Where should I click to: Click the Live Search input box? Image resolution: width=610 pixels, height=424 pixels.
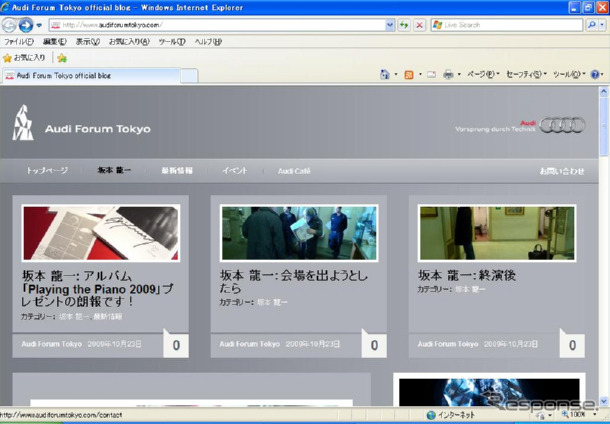tap(507, 25)
